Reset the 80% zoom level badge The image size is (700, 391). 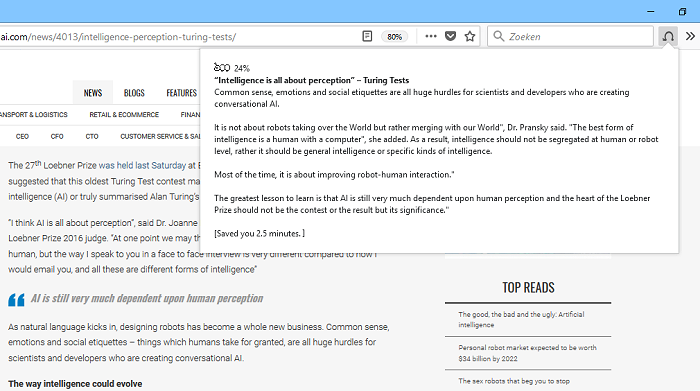pyautogui.click(x=394, y=37)
